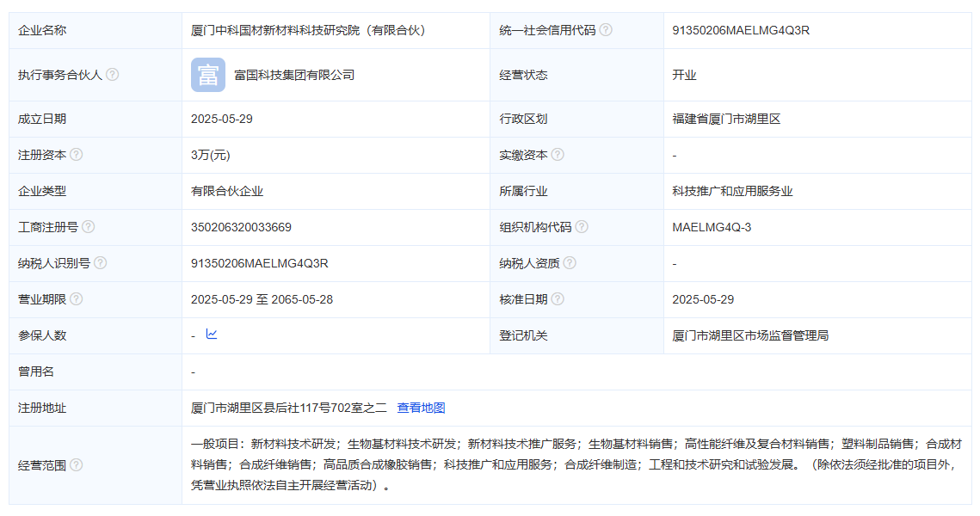
Task: Click the 登记机关 label cell
Action: 576,335
